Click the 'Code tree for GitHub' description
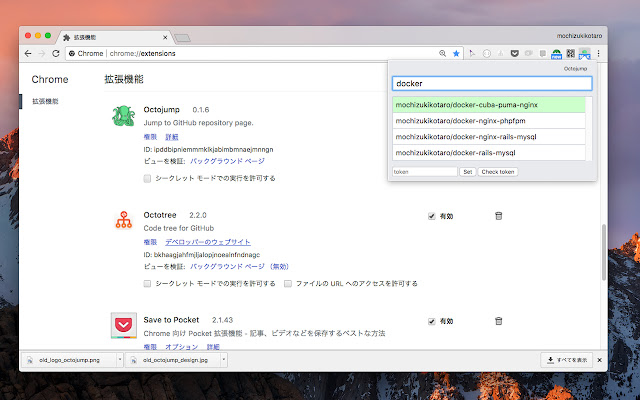The image size is (640, 400). [x=179, y=228]
